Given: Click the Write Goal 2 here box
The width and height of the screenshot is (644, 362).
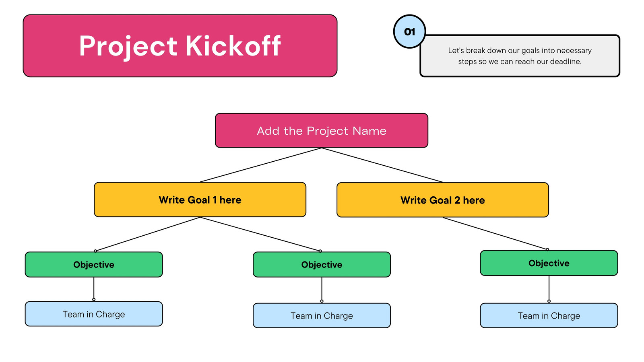Looking at the screenshot, I should [443, 200].
